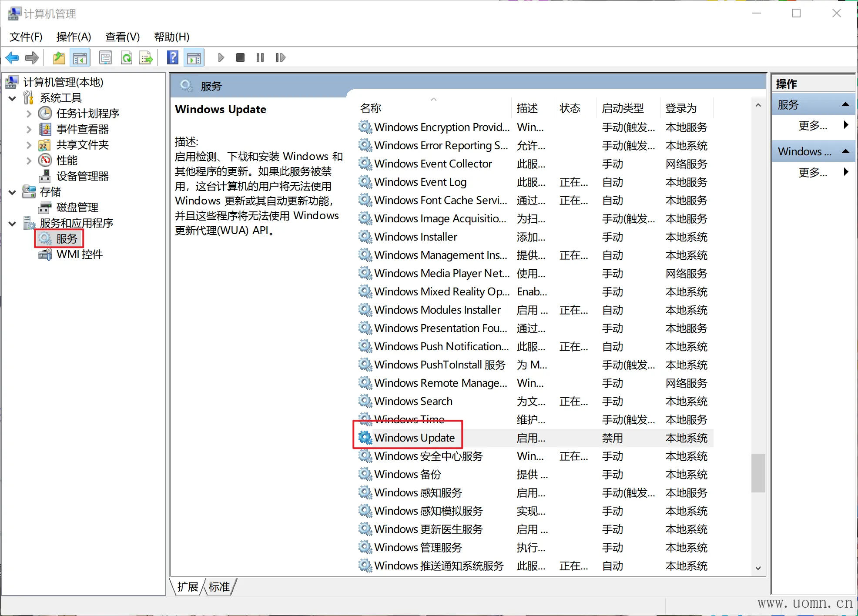858x616 pixels.
Task: Click the Start Service play icon
Action: click(221, 57)
